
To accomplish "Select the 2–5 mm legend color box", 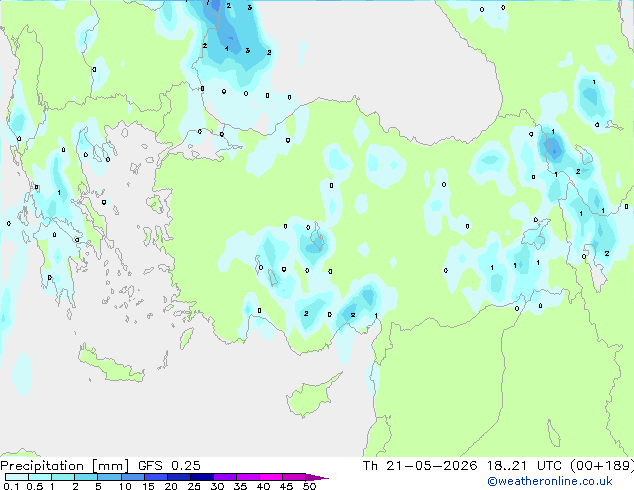I will coord(86,477).
